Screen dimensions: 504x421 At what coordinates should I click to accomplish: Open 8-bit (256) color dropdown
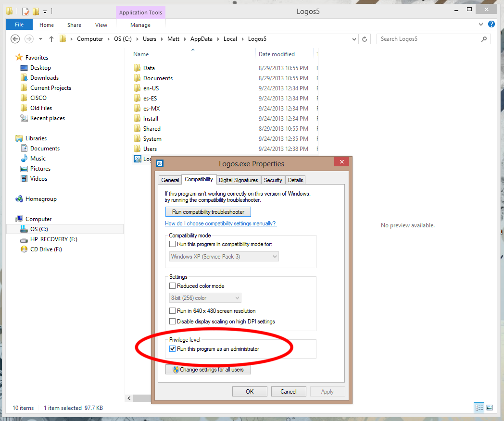pyautogui.click(x=205, y=298)
